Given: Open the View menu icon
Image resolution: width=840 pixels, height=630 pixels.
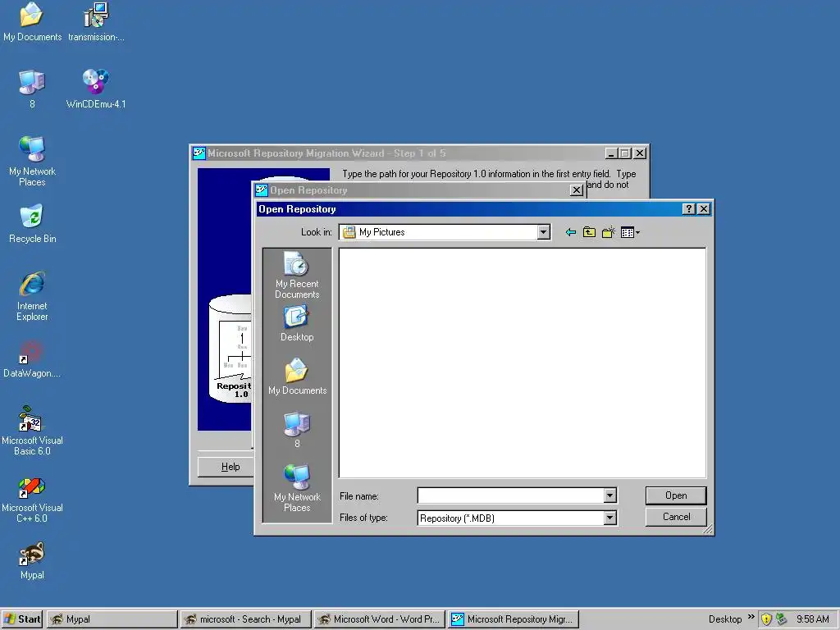Looking at the screenshot, I should click(x=630, y=232).
